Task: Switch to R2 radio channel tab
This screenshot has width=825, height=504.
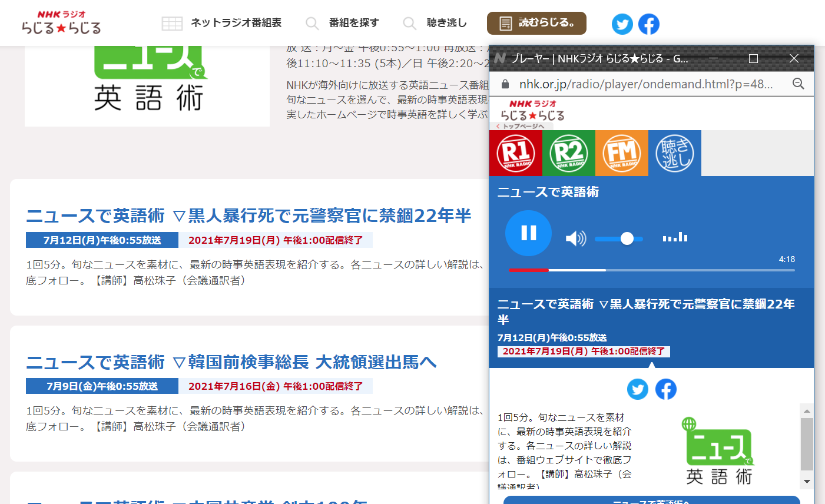Action: [x=569, y=153]
